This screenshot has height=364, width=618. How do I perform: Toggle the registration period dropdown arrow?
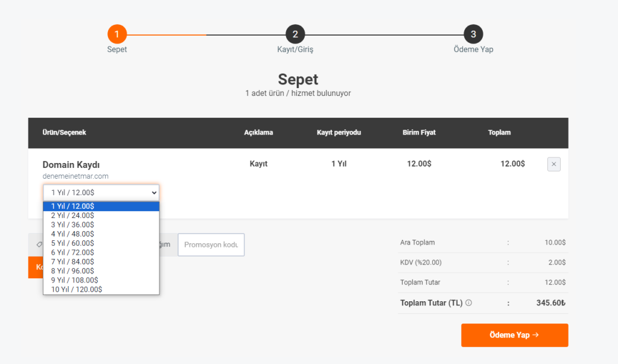click(x=154, y=193)
